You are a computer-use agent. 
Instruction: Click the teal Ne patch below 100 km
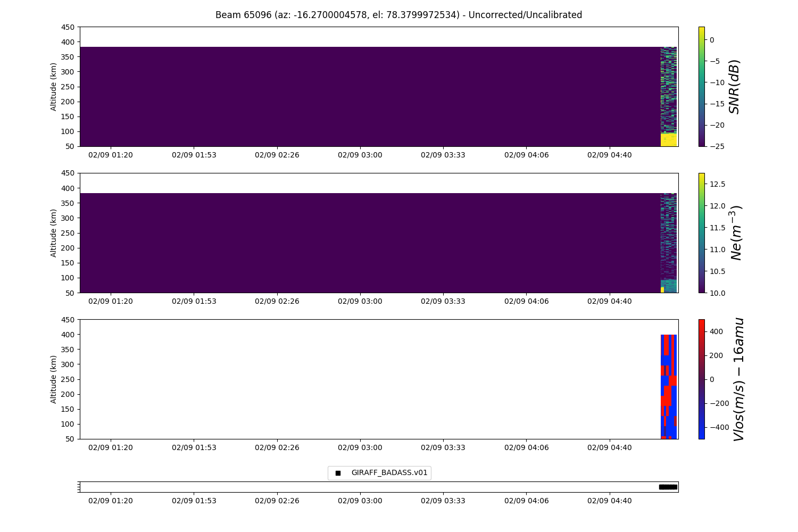coord(670,286)
